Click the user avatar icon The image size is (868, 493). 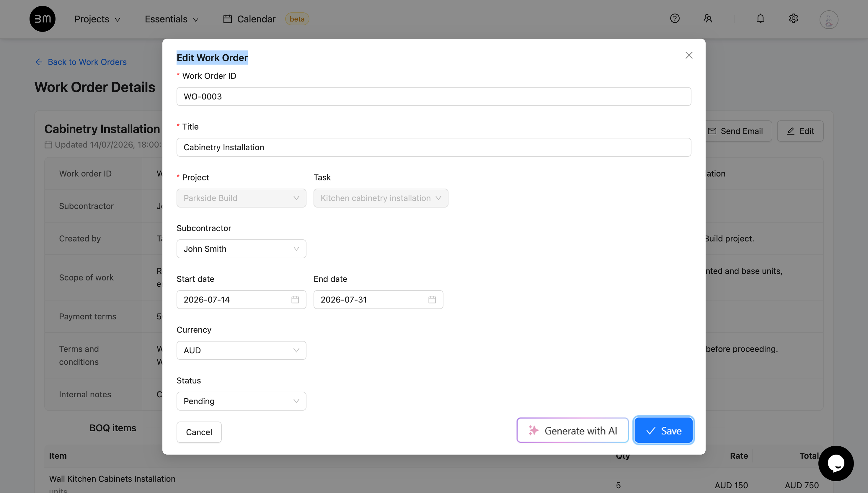click(x=829, y=19)
